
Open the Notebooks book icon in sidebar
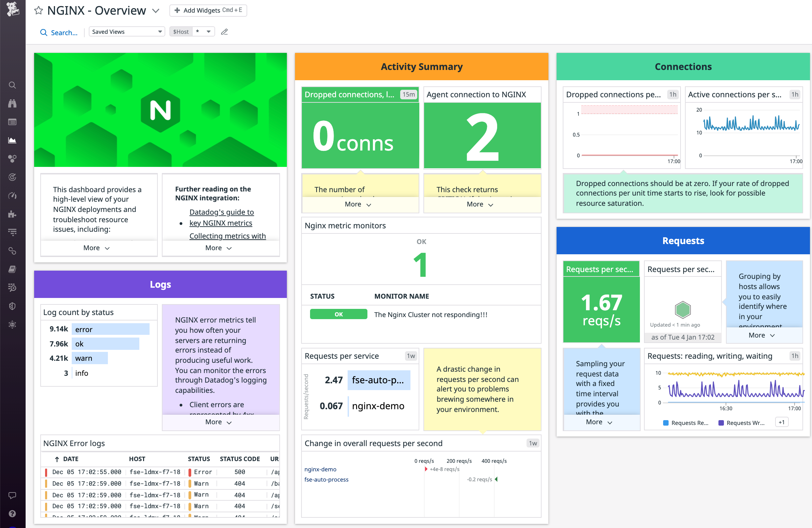tap(12, 269)
